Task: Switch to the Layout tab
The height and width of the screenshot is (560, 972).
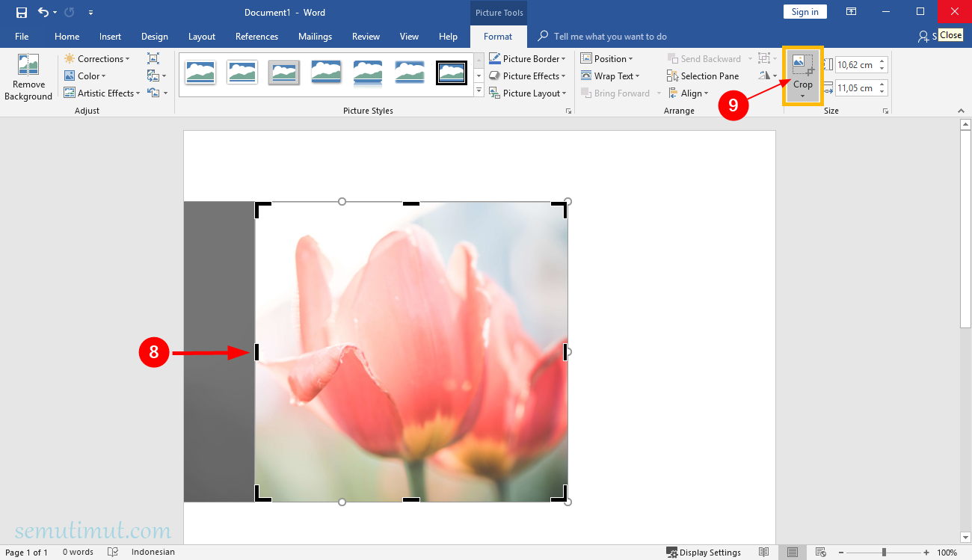Action: coord(201,36)
